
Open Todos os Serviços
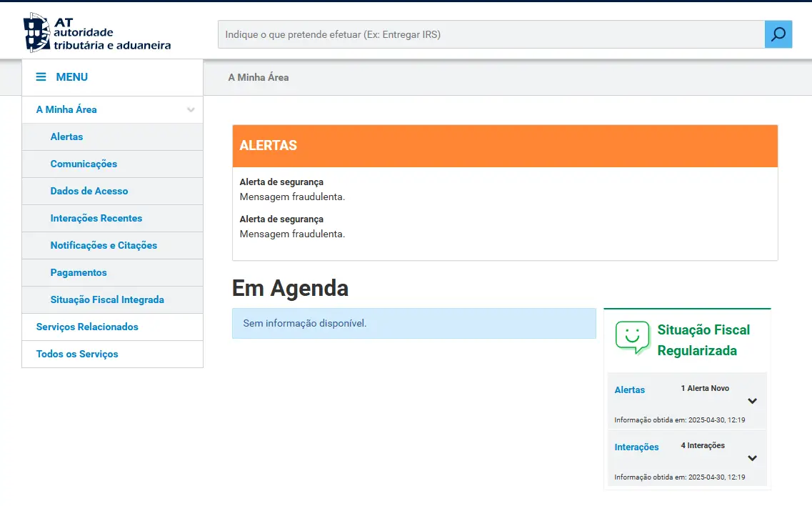[x=77, y=354]
